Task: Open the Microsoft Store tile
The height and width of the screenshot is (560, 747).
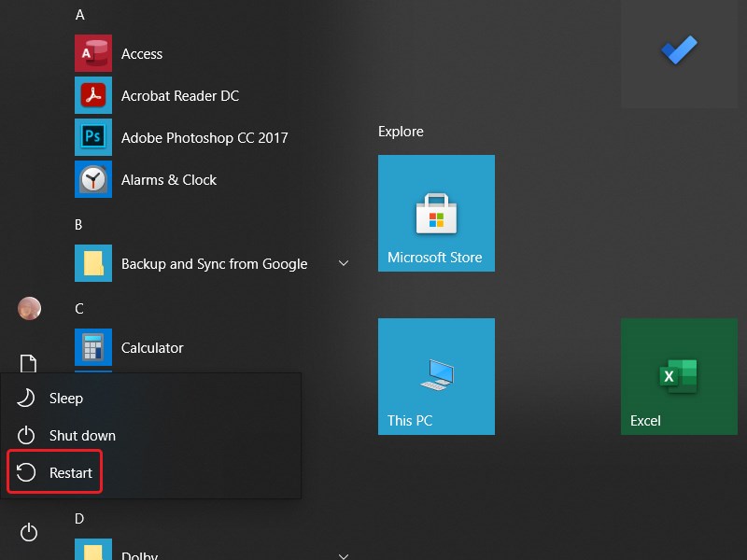Action: 436,214
